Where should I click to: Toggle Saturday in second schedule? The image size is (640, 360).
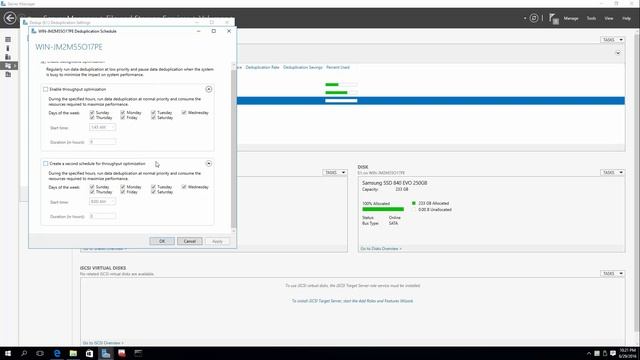tap(153, 192)
